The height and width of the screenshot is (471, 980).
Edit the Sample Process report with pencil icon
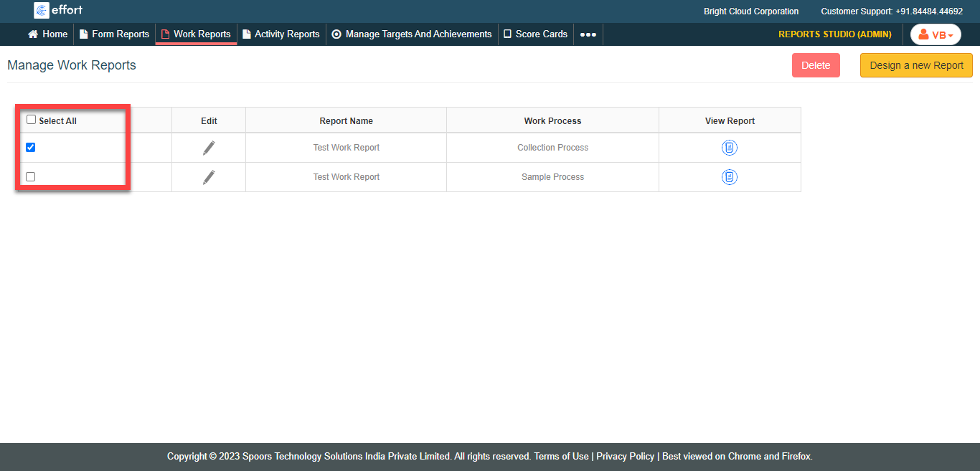tap(209, 177)
